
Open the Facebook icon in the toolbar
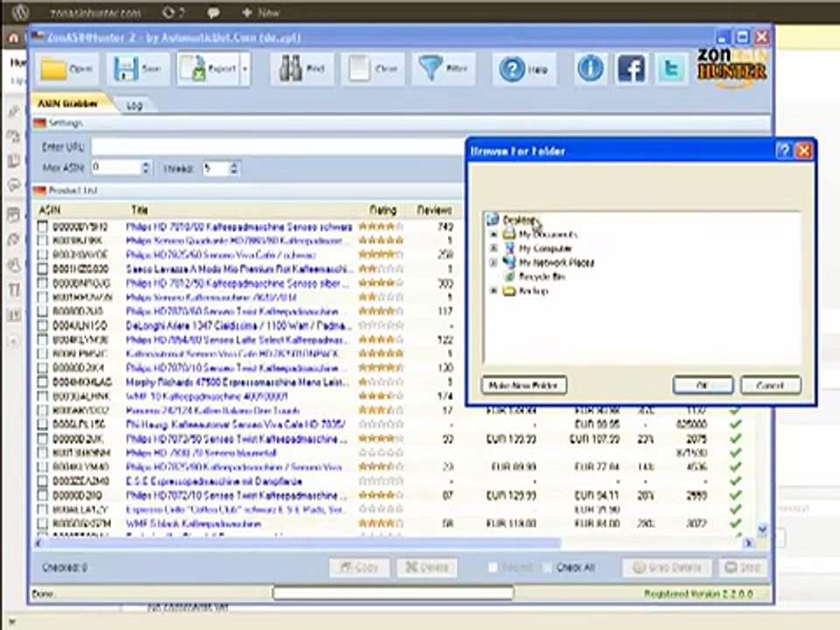(x=631, y=68)
